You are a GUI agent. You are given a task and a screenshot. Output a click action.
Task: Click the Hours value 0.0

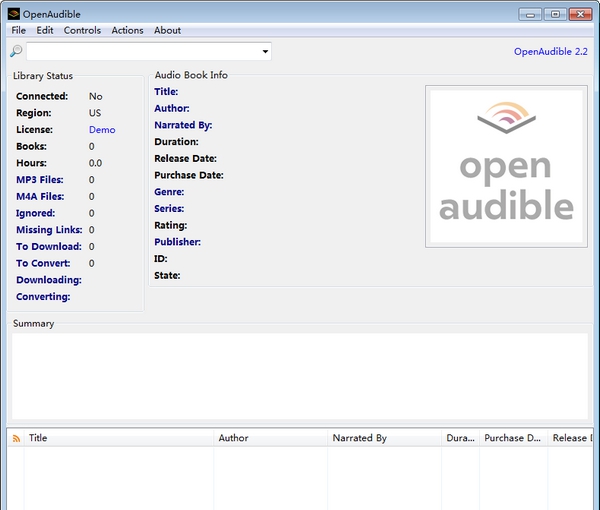point(95,163)
